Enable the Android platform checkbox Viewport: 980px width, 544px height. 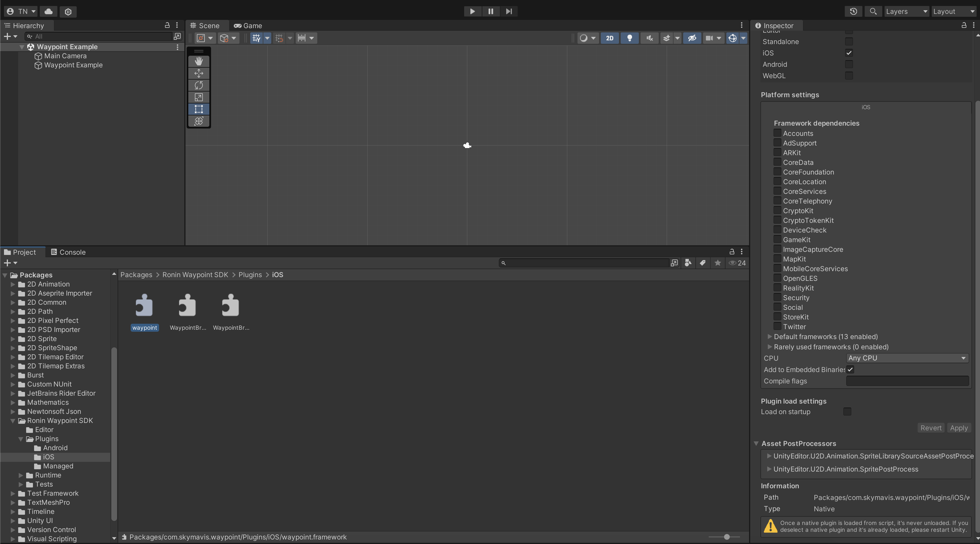[849, 64]
